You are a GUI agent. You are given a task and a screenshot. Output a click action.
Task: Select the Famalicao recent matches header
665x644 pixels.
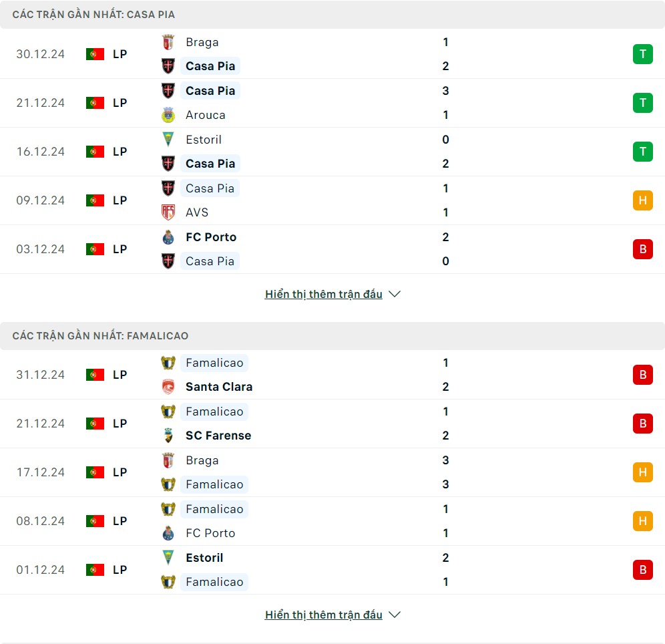pos(332,335)
